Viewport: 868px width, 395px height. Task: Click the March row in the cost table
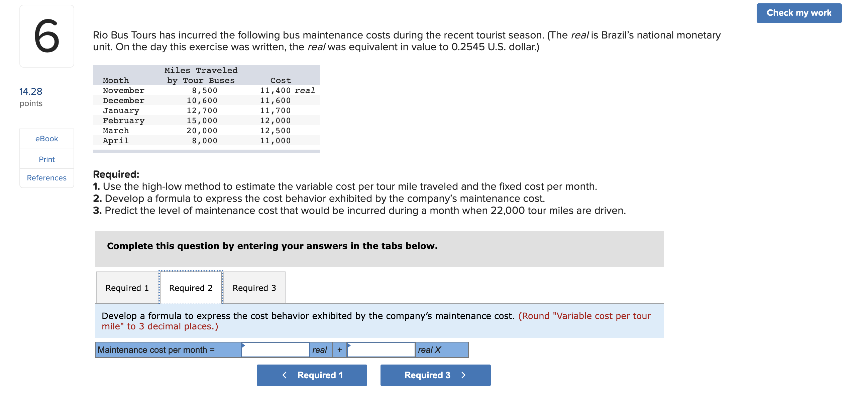click(x=207, y=131)
